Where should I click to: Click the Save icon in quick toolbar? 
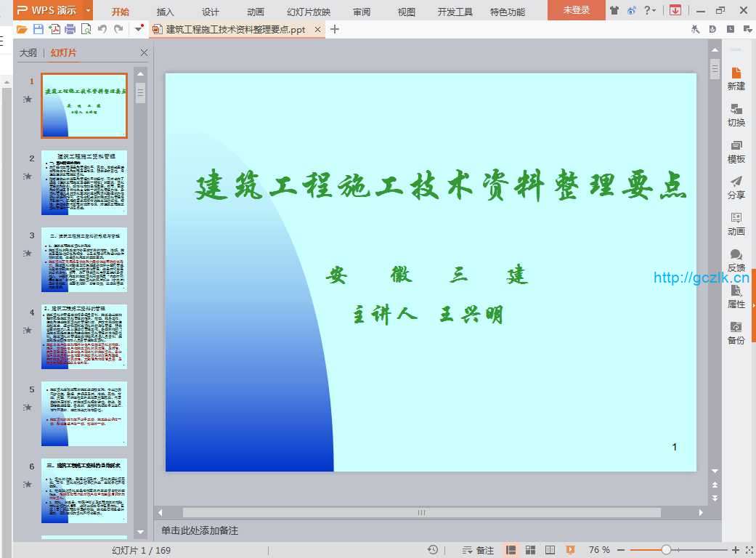click(38, 29)
